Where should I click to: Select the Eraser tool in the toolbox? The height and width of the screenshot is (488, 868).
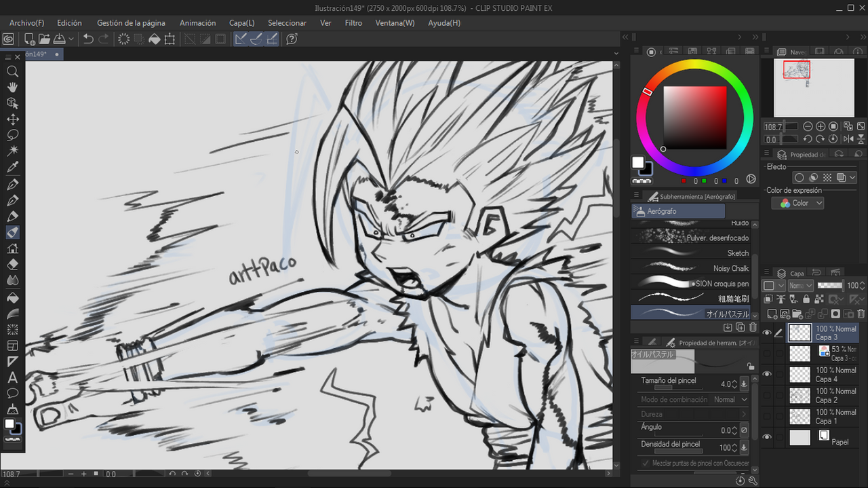[12, 265]
